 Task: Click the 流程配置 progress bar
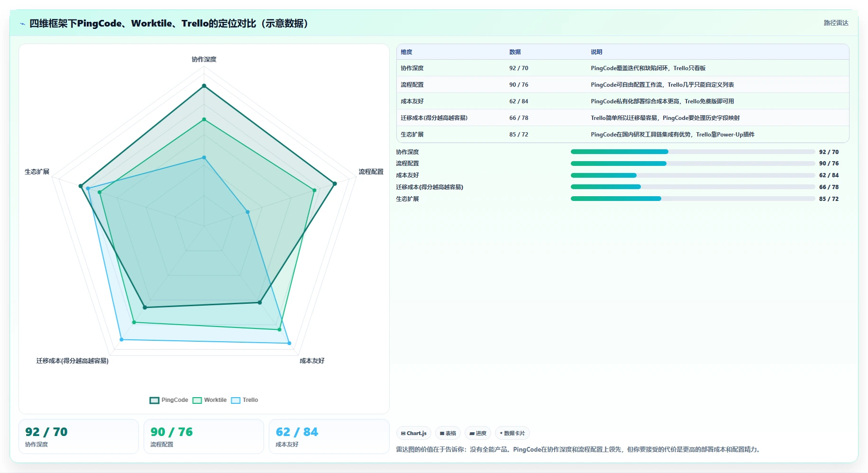693,164
